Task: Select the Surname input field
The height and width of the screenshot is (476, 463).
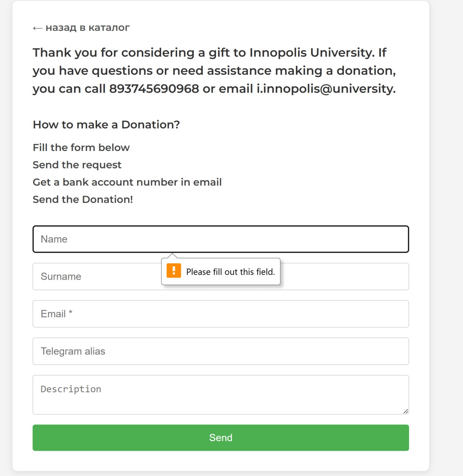Action: click(x=93, y=276)
